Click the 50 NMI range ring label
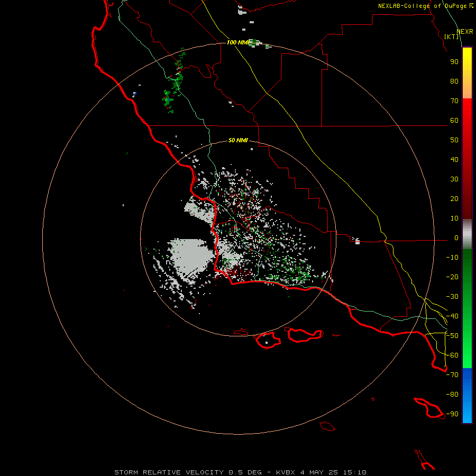Viewport: 476px width, 476px height. [x=237, y=140]
